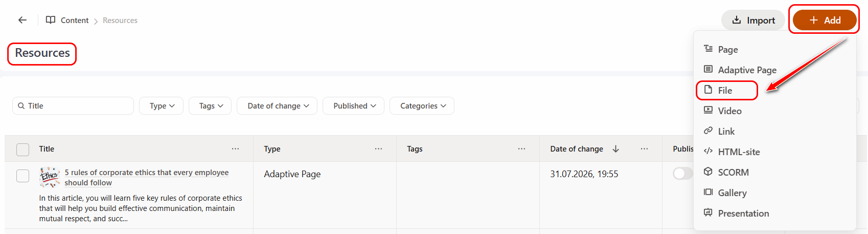Toggle the Published switch for ethics article
This screenshot has width=868, height=234.
(x=682, y=174)
